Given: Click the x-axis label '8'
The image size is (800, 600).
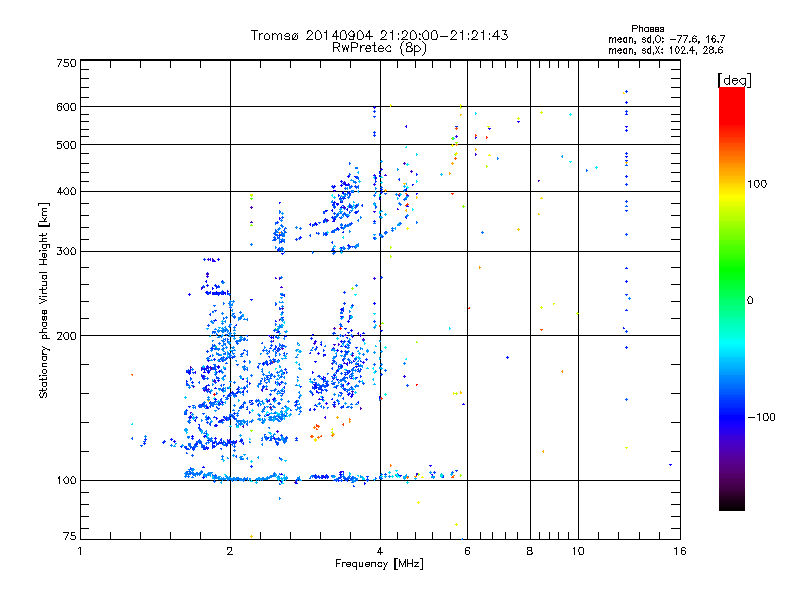Looking at the screenshot, I should point(530,551).
